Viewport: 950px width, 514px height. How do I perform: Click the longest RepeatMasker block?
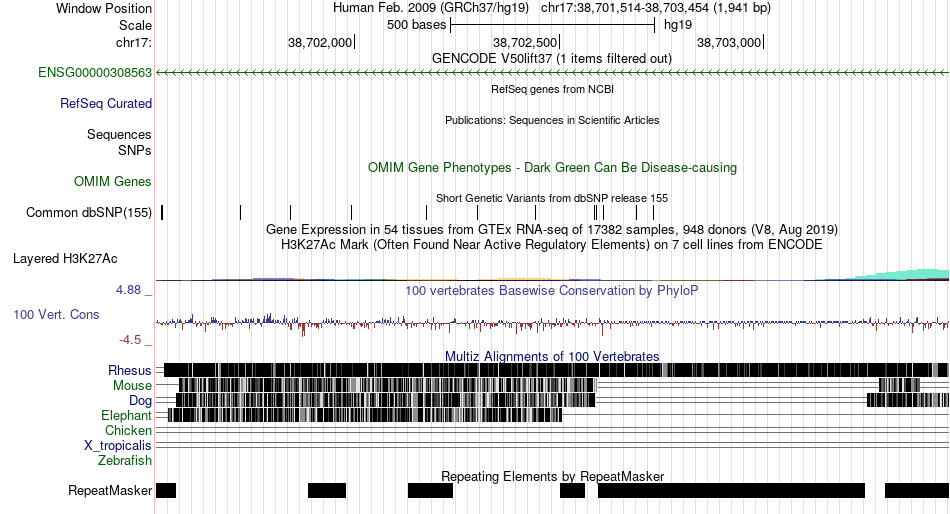[731, 491]
